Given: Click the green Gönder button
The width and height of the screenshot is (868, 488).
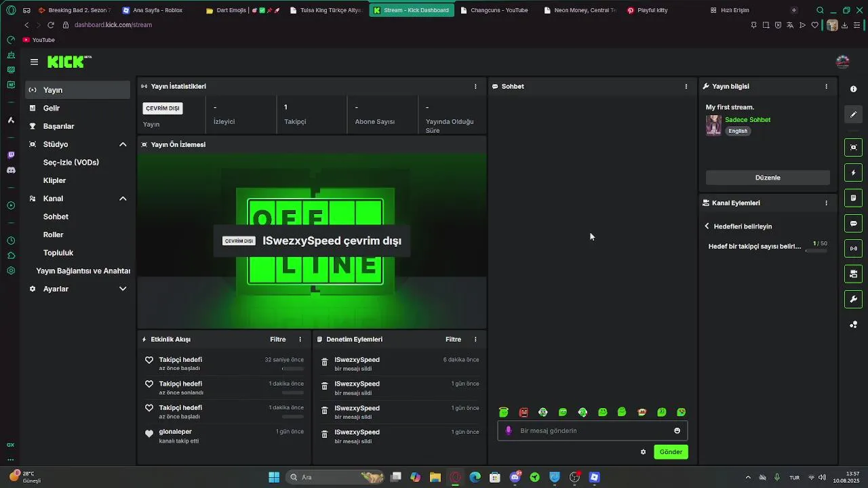Looking at the screenshot, I should point(671,452).
